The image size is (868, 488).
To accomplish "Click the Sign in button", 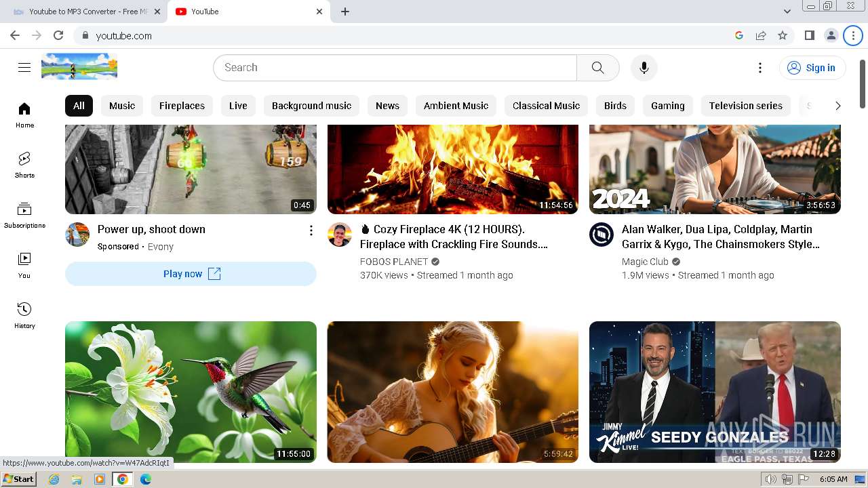I will (x=812, y=67).
